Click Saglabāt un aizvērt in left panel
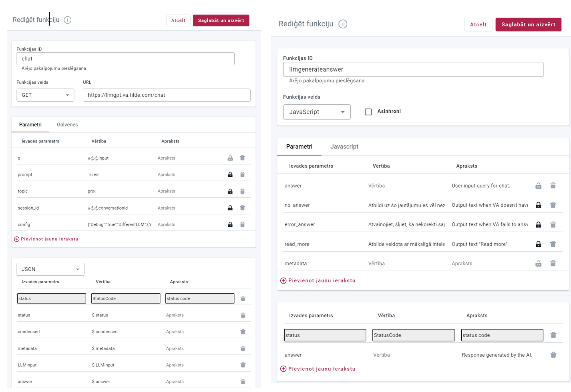This screenshot has height=392, width=571. tap(221, 20)
